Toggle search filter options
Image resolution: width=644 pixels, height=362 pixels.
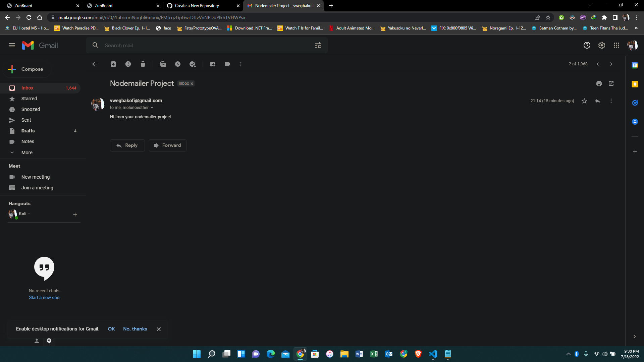tap(318, 45)
